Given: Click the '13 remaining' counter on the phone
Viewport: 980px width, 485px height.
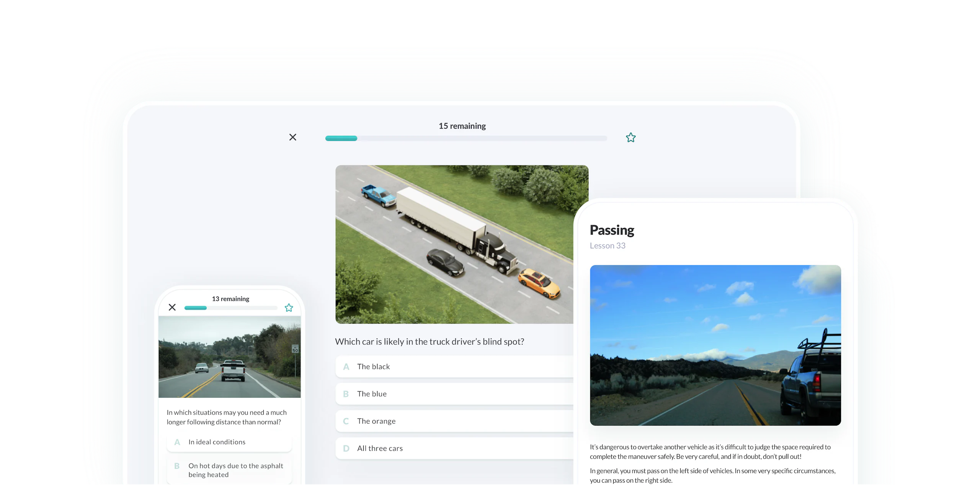Looking at the screenshot, I should click(230, 299).
